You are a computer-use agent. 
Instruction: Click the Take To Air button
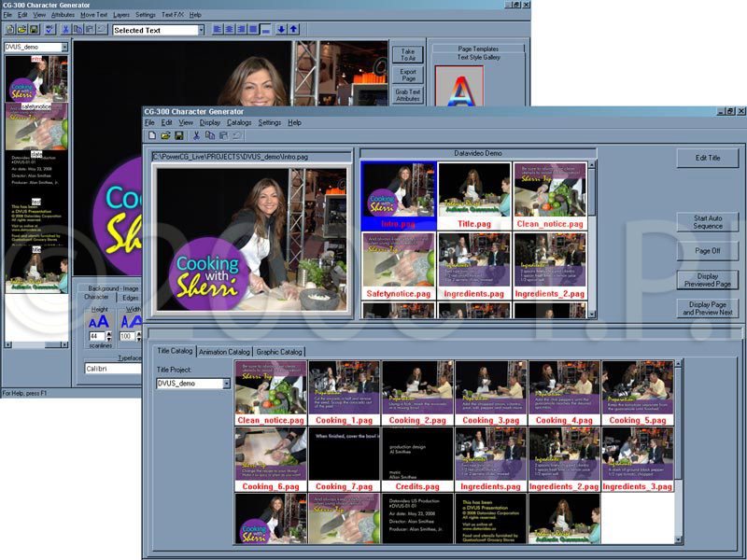pyautogui.click(x=408, y=55)
